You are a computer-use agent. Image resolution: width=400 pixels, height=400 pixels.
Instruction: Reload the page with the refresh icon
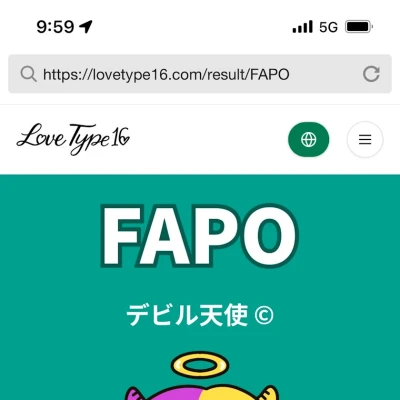371,74
